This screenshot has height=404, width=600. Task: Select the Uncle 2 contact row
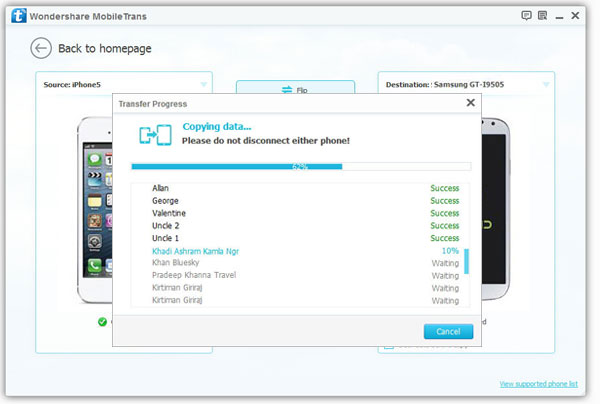point(300,226)
